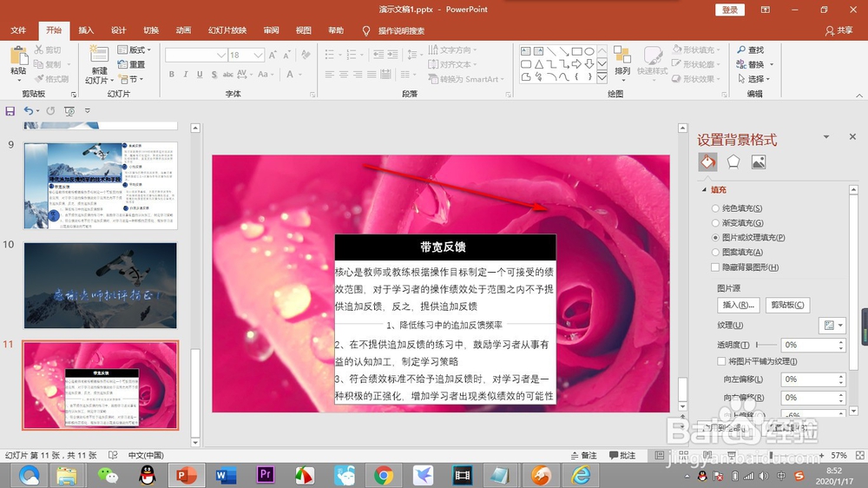Click the Reset (重置) slide button
868x488 pixels.
pos(132,65)
